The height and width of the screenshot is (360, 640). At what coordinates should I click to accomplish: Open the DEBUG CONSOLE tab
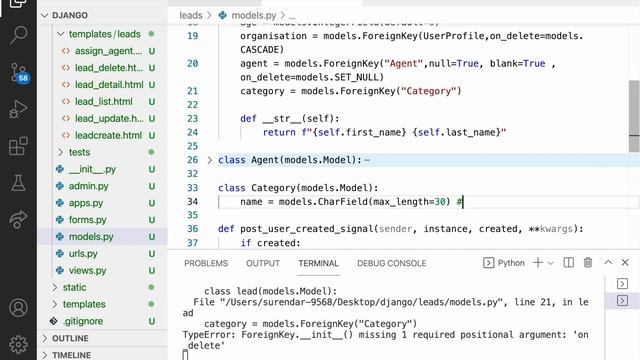[391, 263]
